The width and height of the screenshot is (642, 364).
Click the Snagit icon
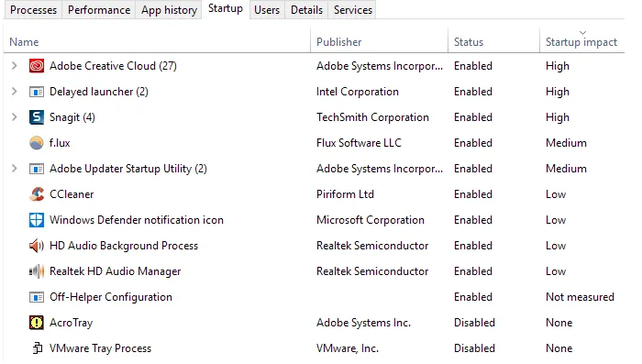(x=37, y=117)
